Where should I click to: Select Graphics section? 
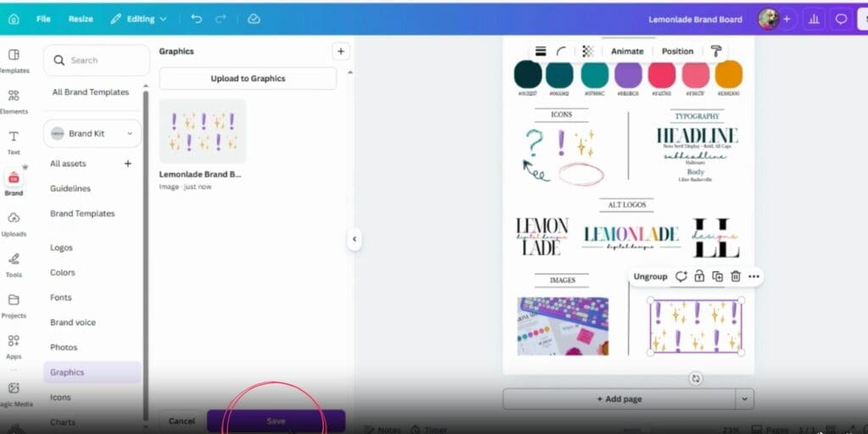pyautogui.click(x=92, y=373)
